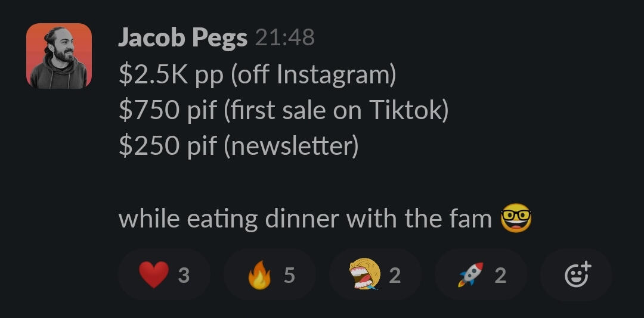Open Jacob Pegs' profile photo avatar
644x318 pixels.
click(x=59, y=56)
